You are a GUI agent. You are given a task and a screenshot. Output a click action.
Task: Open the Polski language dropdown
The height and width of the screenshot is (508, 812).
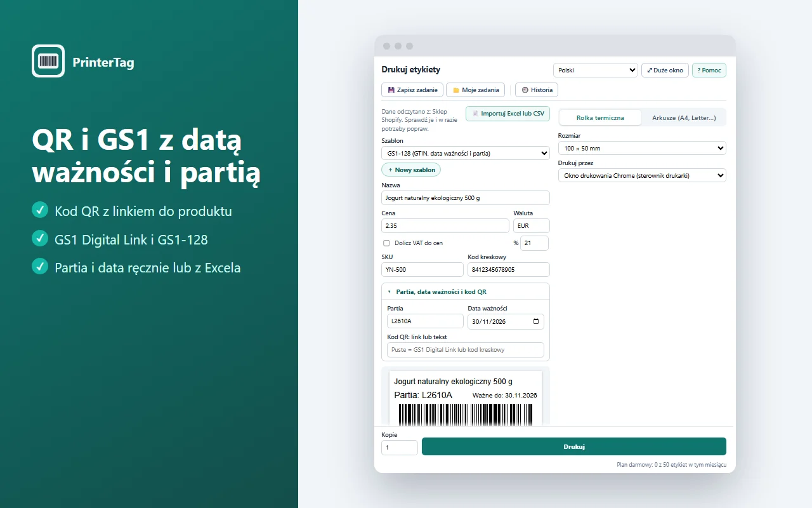[x=596, y=70]
